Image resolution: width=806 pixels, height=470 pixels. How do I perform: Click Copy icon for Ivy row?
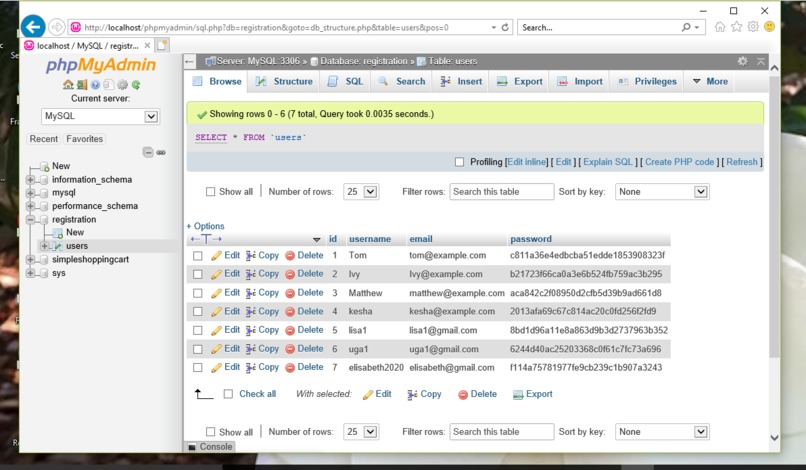[x=251, y=274]
